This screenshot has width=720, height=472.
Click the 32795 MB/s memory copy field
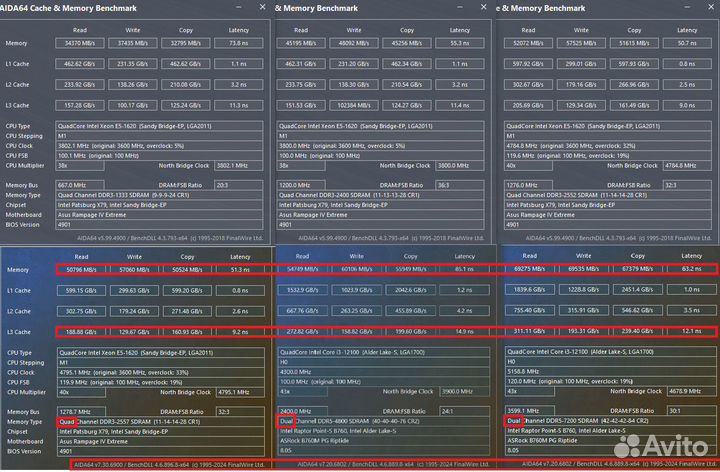tap(186, 43)
